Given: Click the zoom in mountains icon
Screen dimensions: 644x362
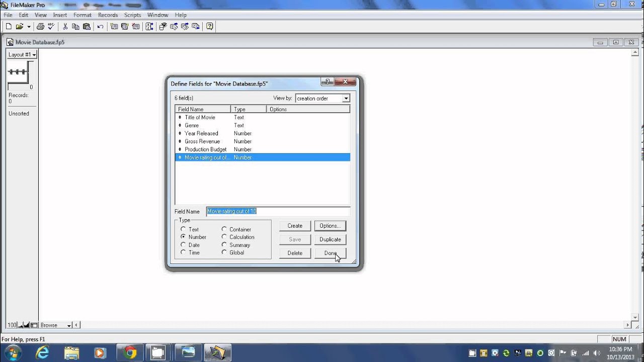Looking at the screenshot, I should (27, 325).
